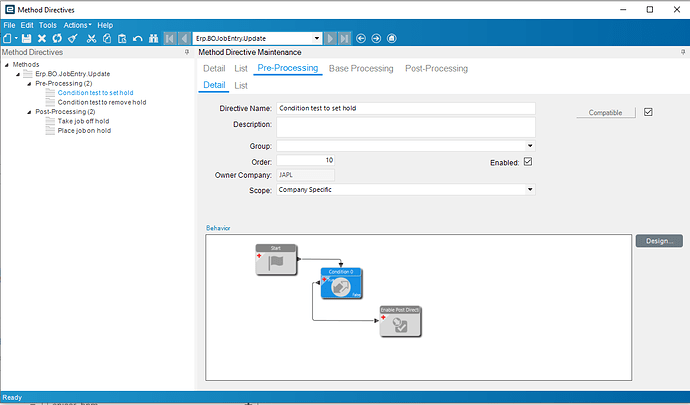The height and width of the screenshot is (405, 690).
Task: Open the inner List sub-tab
Action: tap(241, 85)
